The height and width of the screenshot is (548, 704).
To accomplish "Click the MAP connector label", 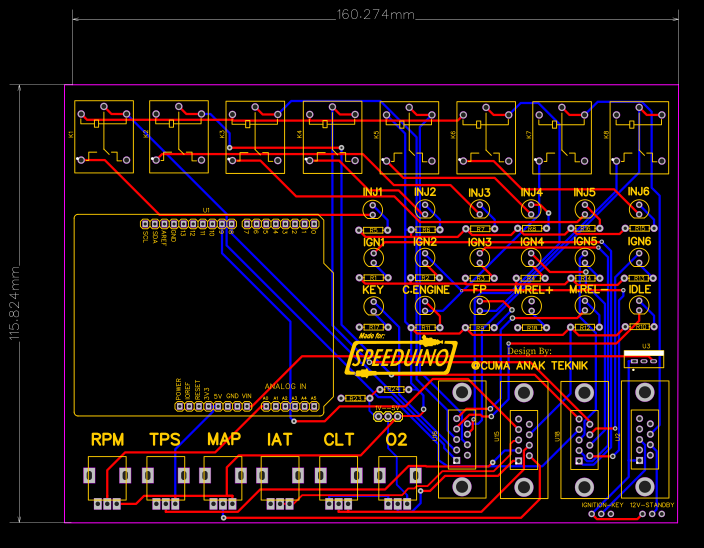I will tap(224, 439).
